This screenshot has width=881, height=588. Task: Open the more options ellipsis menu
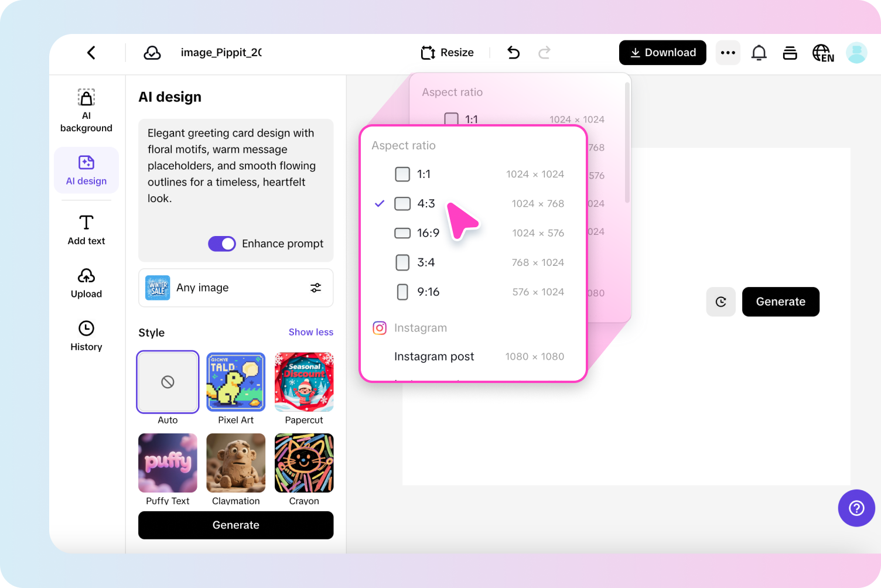pyautogui.click(x=728, y=52)
